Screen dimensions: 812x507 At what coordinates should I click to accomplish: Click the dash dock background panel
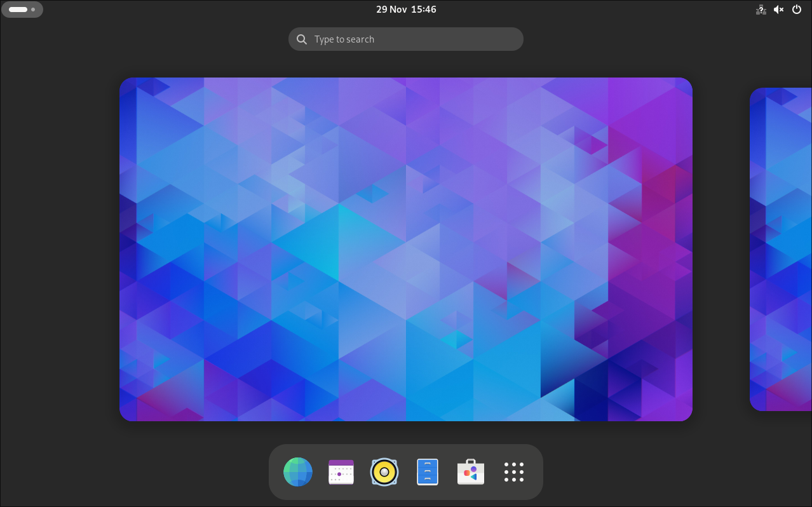[x=406, y=495]
